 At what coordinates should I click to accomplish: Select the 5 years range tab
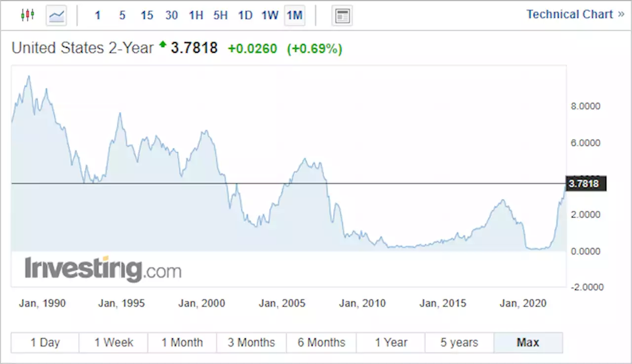[x=459, y=342]
